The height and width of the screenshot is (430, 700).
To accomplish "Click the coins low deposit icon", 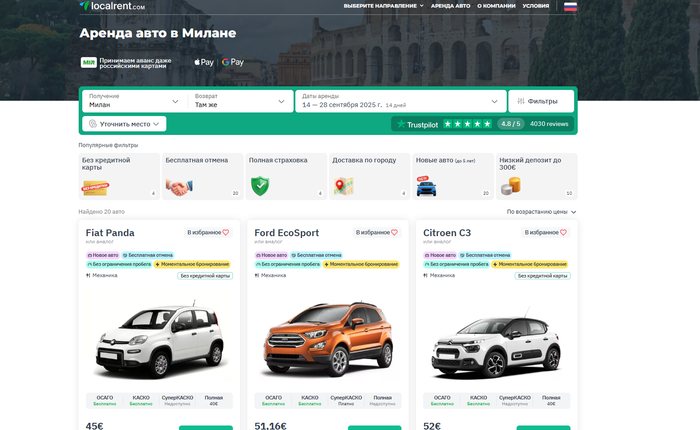I will click(511, 186).
